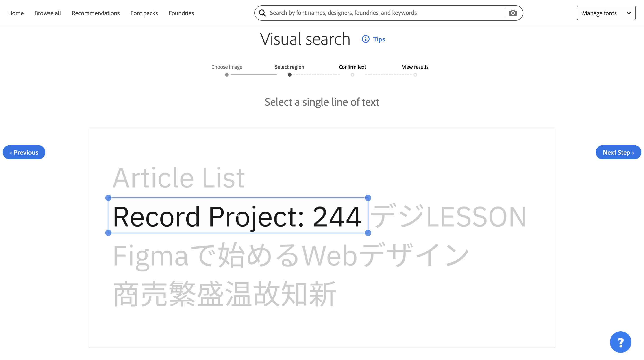Click the Choose image step dot

tap(227, 75)
